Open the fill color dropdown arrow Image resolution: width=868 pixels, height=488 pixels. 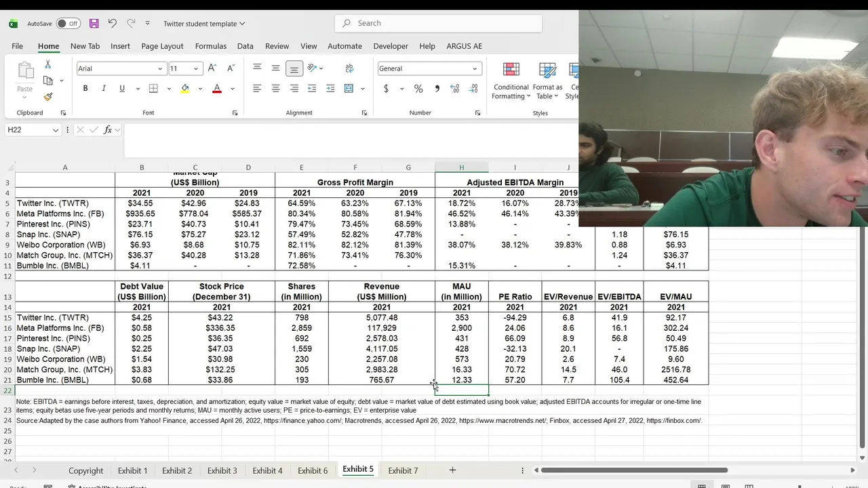[200, 89]
